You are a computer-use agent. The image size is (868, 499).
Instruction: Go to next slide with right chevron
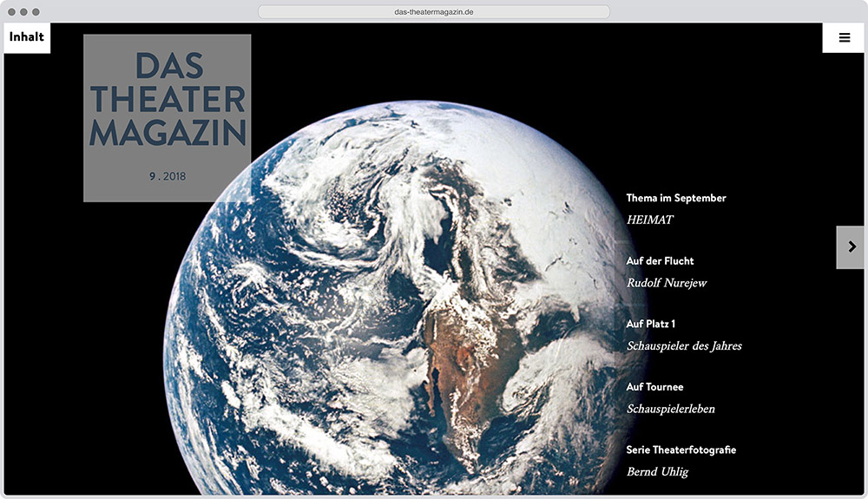(x=851, y=246)
